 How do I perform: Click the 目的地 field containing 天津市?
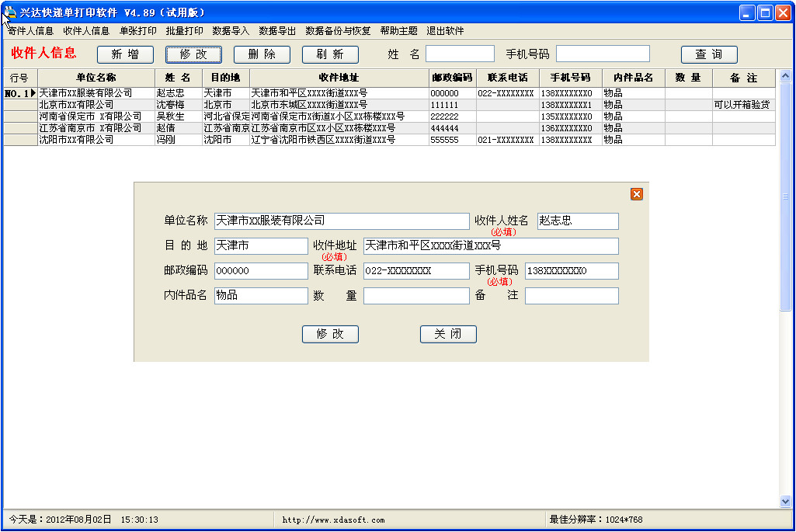tap(261, 245)
